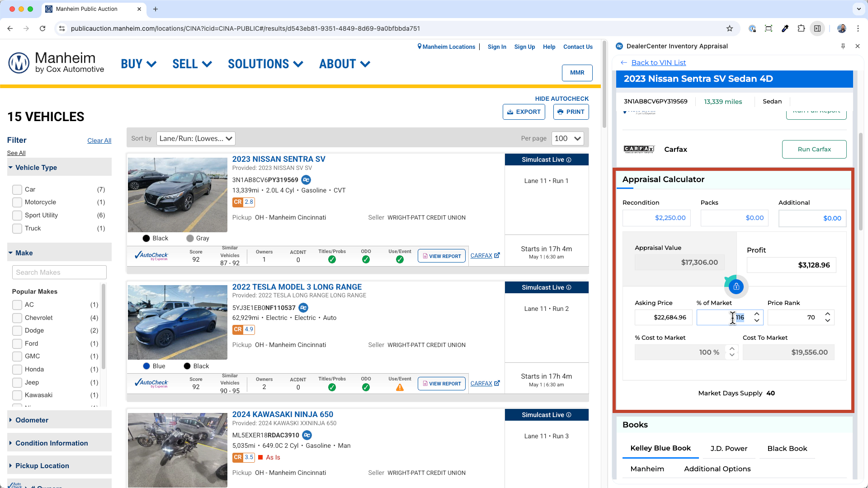Open the SOLUTIONS dropdown menu
868x488 pixels.
coord(265,64)
